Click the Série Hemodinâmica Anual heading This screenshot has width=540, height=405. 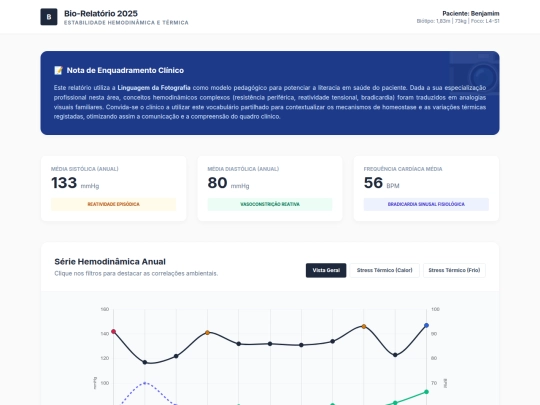tap(110, 262)
